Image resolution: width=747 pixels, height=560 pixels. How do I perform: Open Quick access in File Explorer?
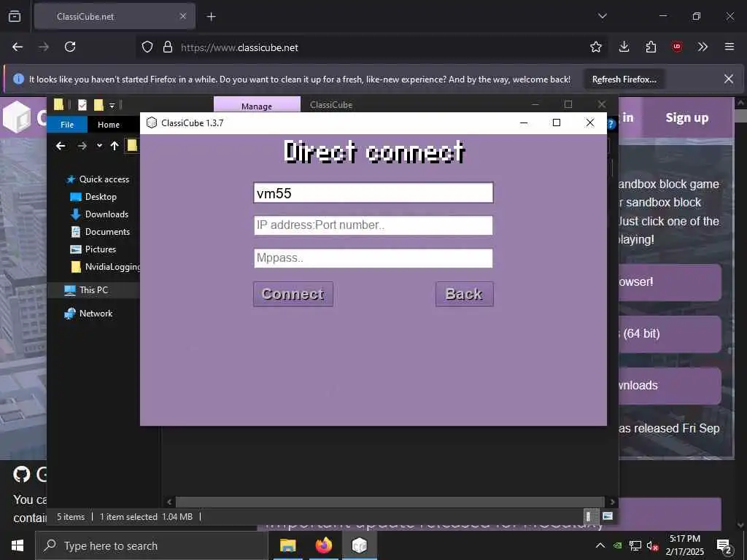(x=104, y=179)
